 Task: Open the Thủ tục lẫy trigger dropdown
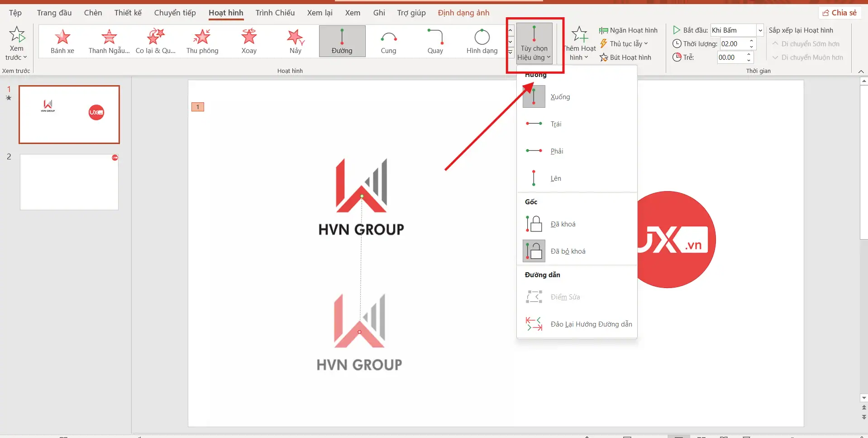(x=624, y=44)
